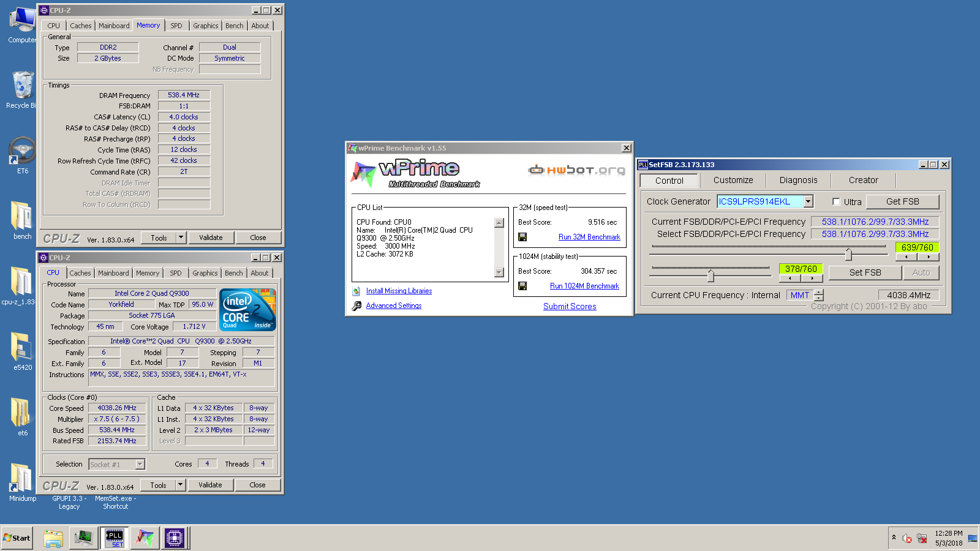Click the Tools button in lower CPU-Z window
This screenshot has height=551, width=980.
(159, 485)
